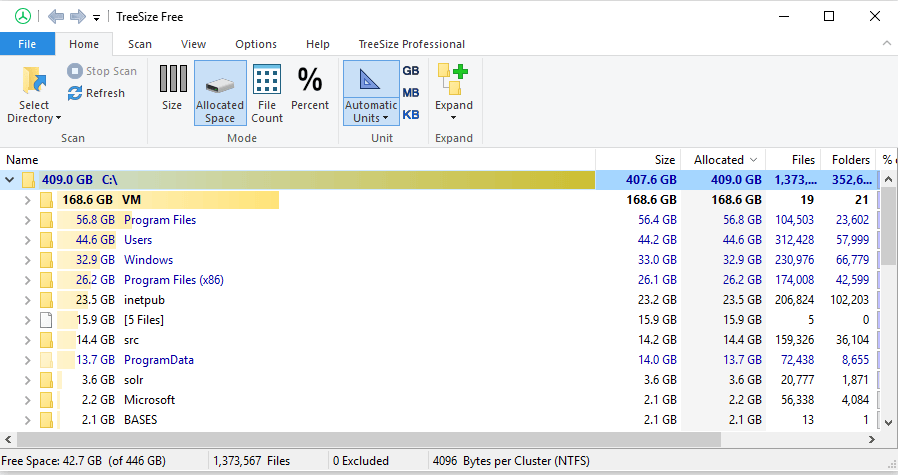Open the File tab

[x=27, y=44]
